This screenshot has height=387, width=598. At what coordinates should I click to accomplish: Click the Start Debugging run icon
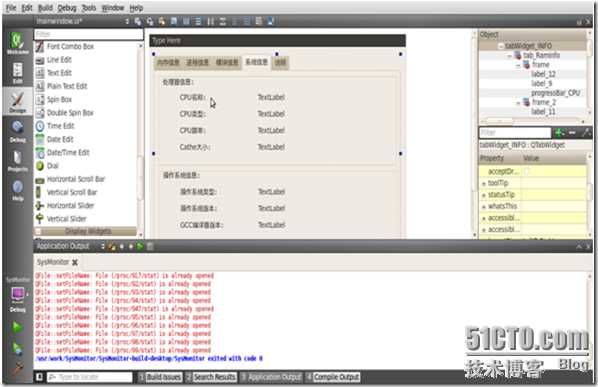(17, 348)
